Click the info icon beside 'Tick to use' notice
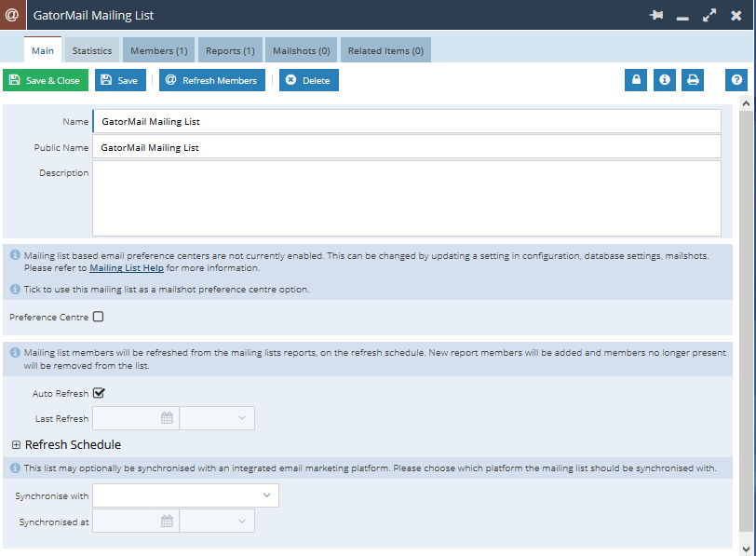Screen dimensions: 756x556 click(x=16, y=289)
